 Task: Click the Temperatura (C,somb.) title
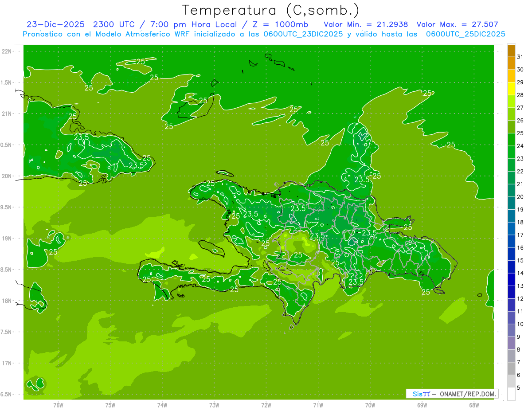pyautogui.click(x=270, y=10)
